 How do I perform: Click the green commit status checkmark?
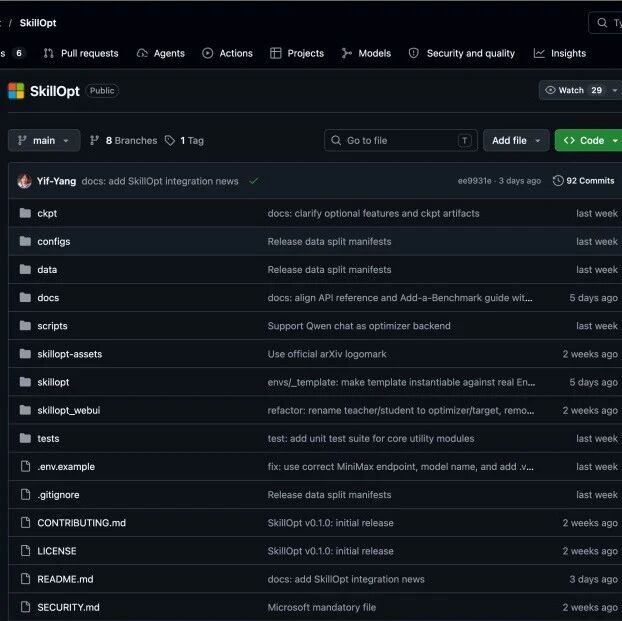(x=253, y=181)
